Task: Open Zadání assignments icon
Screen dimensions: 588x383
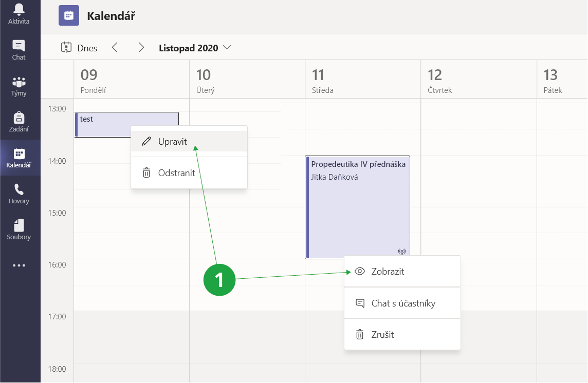Action: pyautogui.click(x=19, y=122)
